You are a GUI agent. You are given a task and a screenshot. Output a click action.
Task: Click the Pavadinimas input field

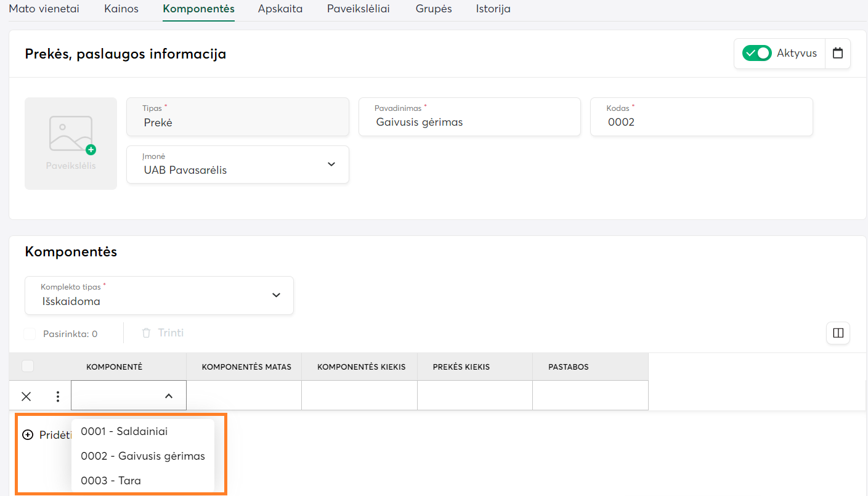pyautogui.click(x=469, y=122)
